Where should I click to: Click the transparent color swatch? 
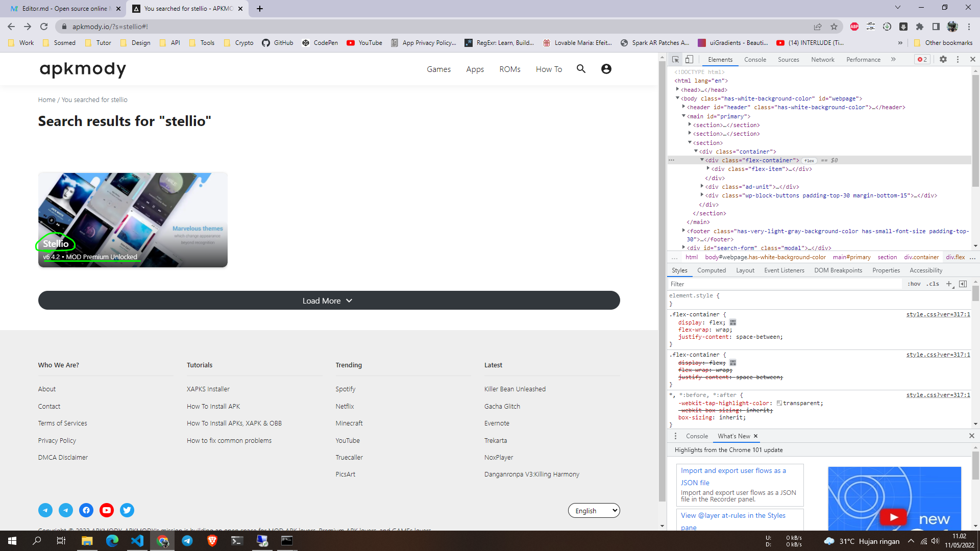click(779, 403)
